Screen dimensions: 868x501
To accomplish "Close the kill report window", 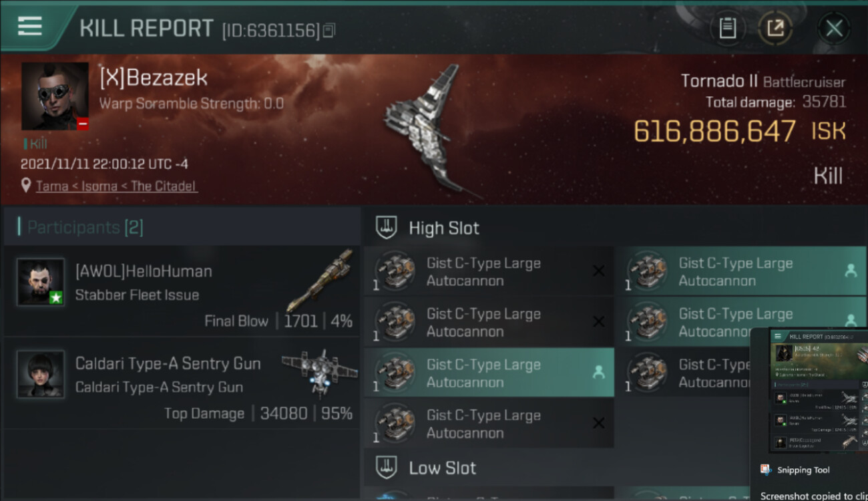I will coord(834,28).
